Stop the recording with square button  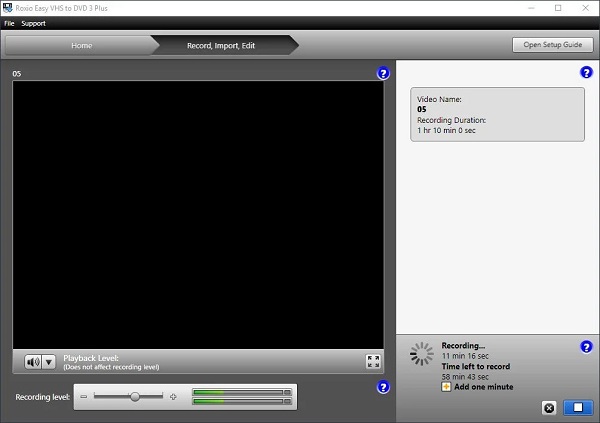tap(578, 408)
